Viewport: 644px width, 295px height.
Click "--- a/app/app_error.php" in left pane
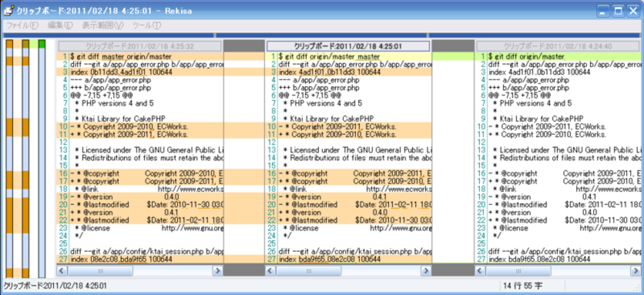[110, 80]
